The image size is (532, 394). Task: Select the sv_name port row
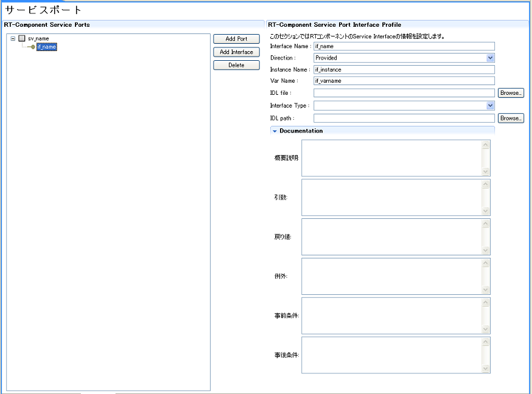[38, 39]
